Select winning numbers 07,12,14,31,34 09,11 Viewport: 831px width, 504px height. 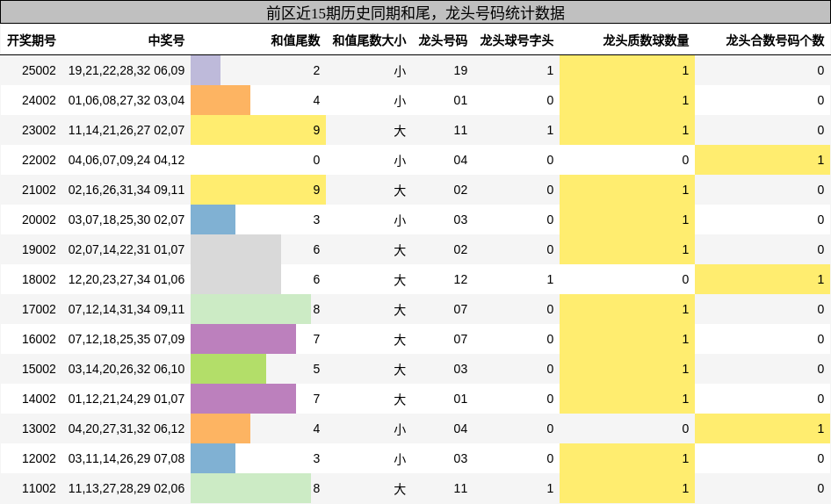(126, 309)
